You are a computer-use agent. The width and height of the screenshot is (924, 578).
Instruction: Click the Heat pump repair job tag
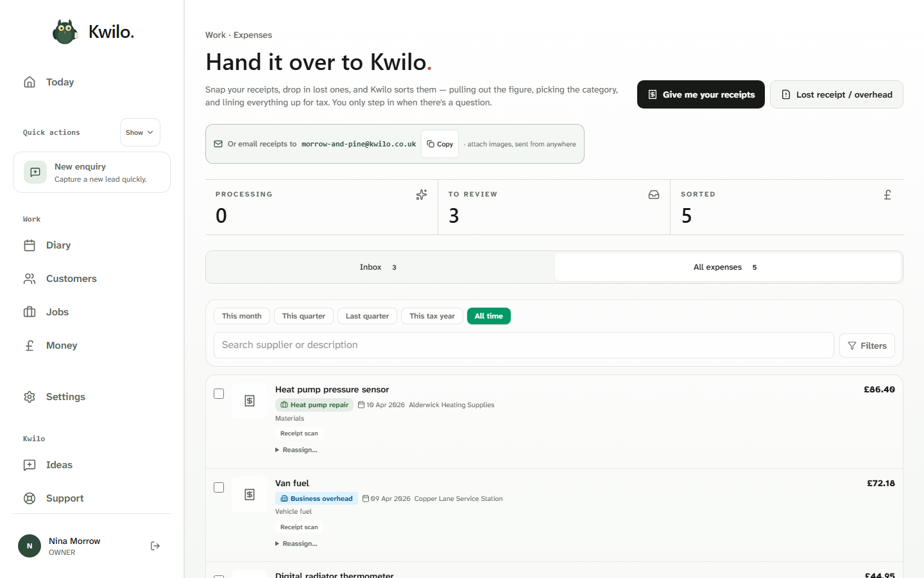(x=314, y=405)
